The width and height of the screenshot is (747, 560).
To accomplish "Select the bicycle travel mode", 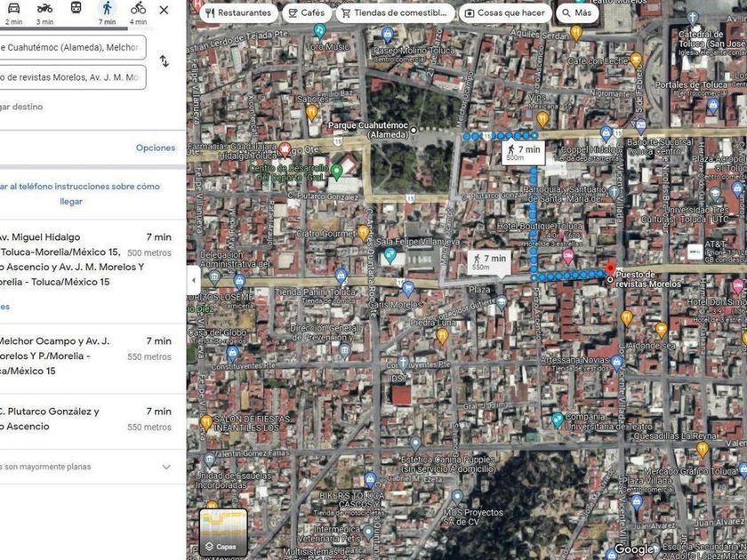I will point(138,11).
